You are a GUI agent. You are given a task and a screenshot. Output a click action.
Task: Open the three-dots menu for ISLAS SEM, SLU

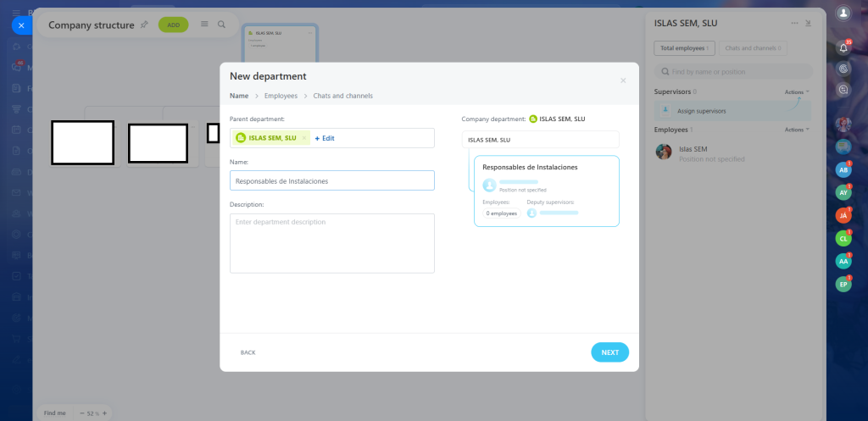point(794,23)
